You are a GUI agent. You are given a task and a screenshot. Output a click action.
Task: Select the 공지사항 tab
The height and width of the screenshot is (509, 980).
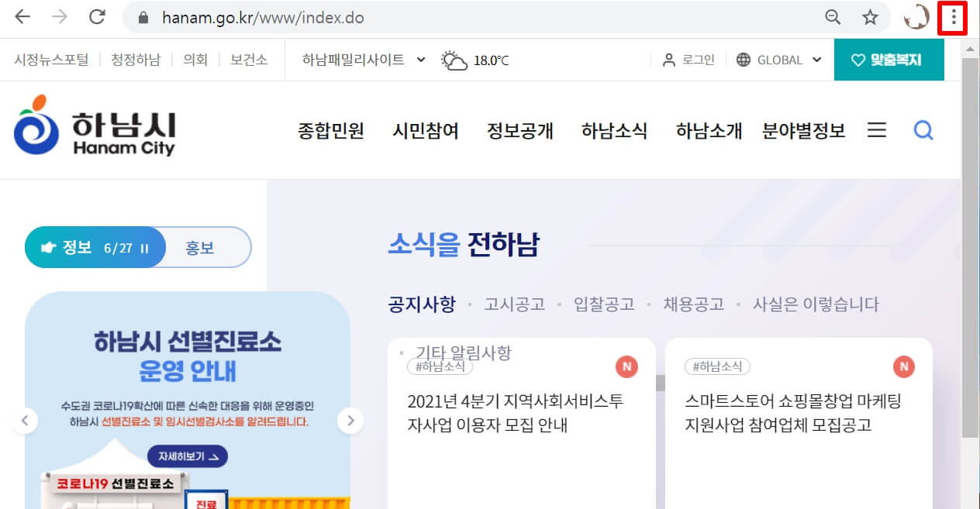click(x=422, y=304)
